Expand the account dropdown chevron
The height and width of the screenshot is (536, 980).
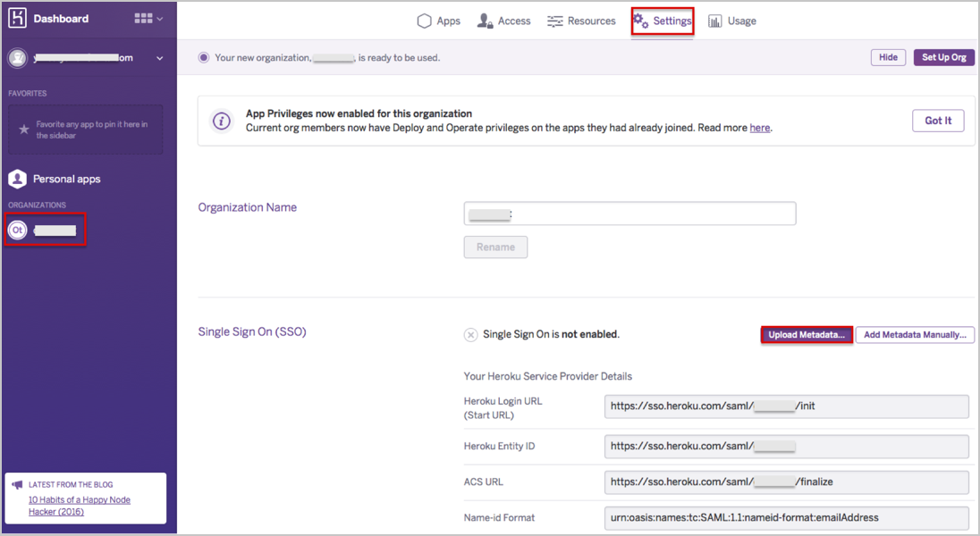click(160, 58)
